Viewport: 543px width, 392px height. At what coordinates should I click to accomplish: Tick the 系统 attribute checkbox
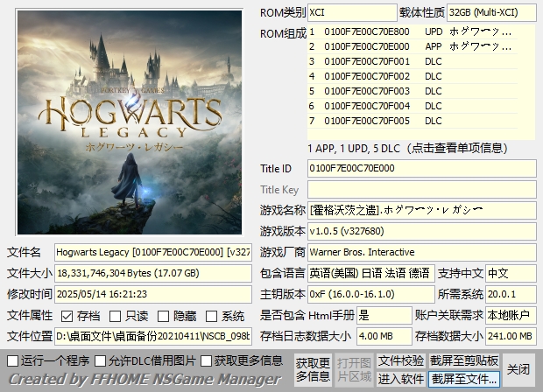click(211, 316)
